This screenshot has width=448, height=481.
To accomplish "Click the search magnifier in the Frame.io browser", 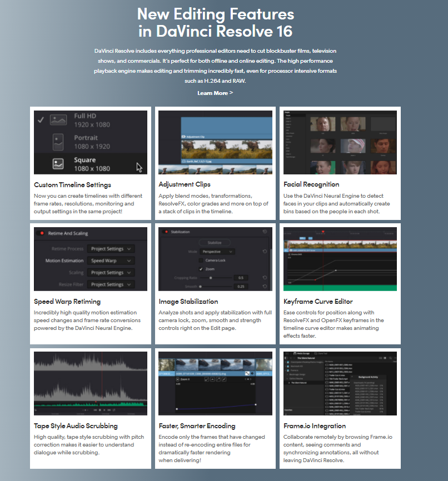I will 390,358.
